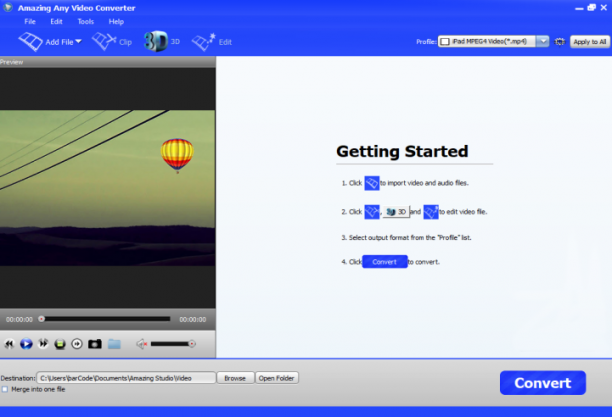612x417 pixels.
Task: Stop the preview playback
Action: (x=60, y=344)
